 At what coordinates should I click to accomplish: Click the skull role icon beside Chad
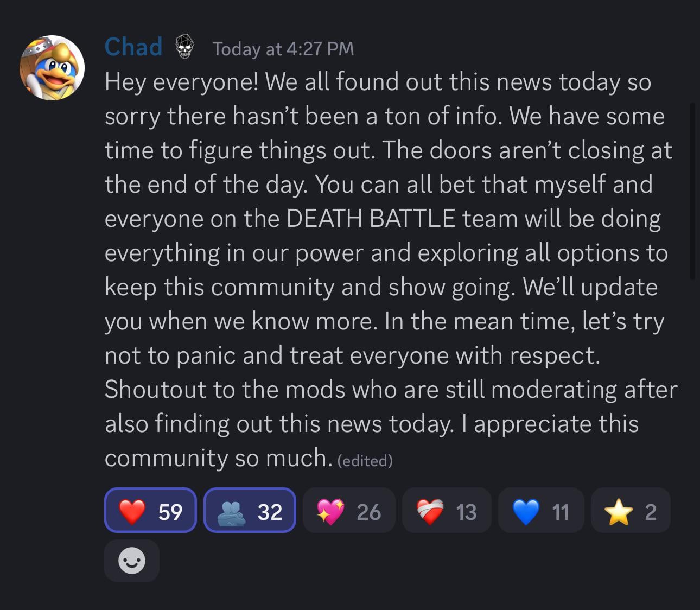185,47
